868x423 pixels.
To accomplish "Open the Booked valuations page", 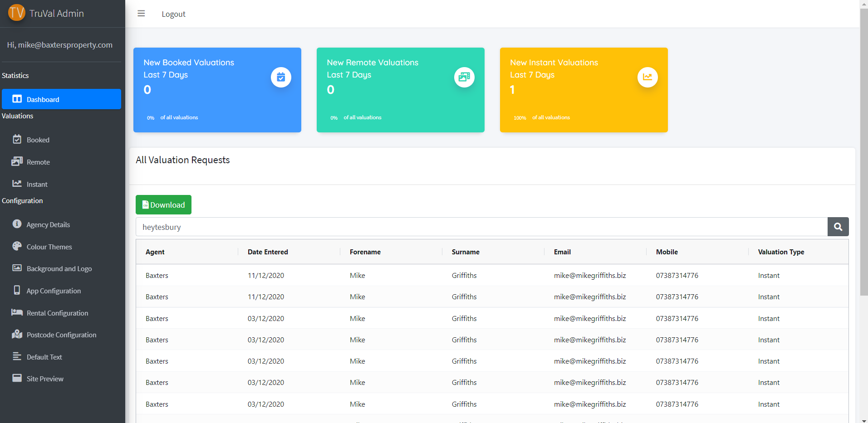I will (61, 140).
